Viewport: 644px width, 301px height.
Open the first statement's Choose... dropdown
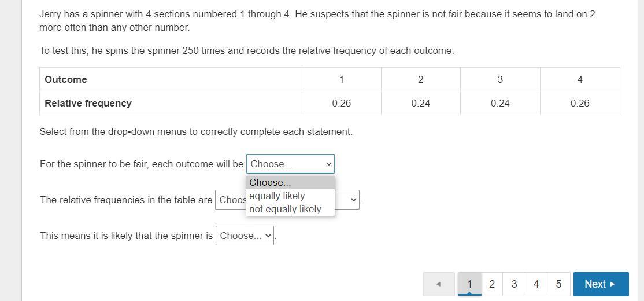point(290,164)
